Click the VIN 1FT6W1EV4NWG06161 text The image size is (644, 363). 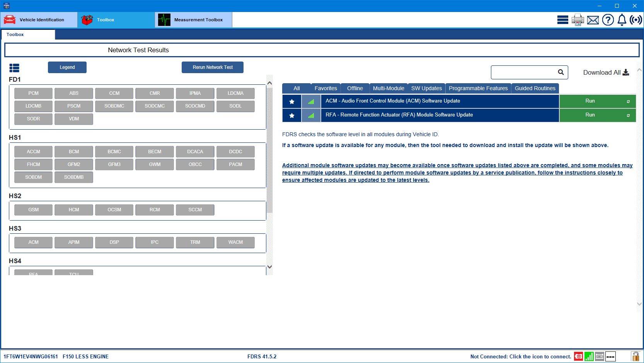tap(31, 356)
